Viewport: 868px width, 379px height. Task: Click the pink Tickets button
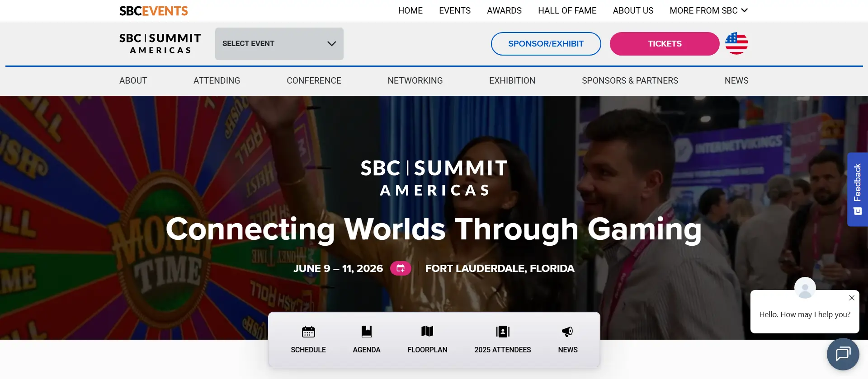[x=665, y=44]
